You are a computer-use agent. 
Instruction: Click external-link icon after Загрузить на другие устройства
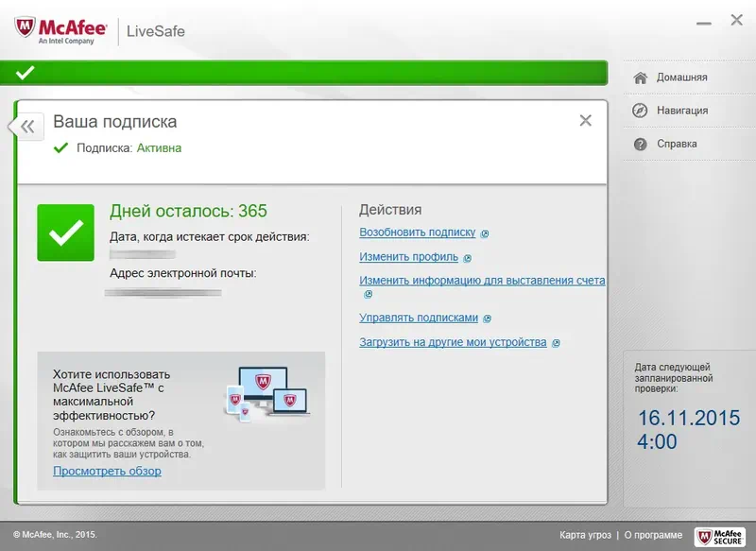tap(556, 343)
